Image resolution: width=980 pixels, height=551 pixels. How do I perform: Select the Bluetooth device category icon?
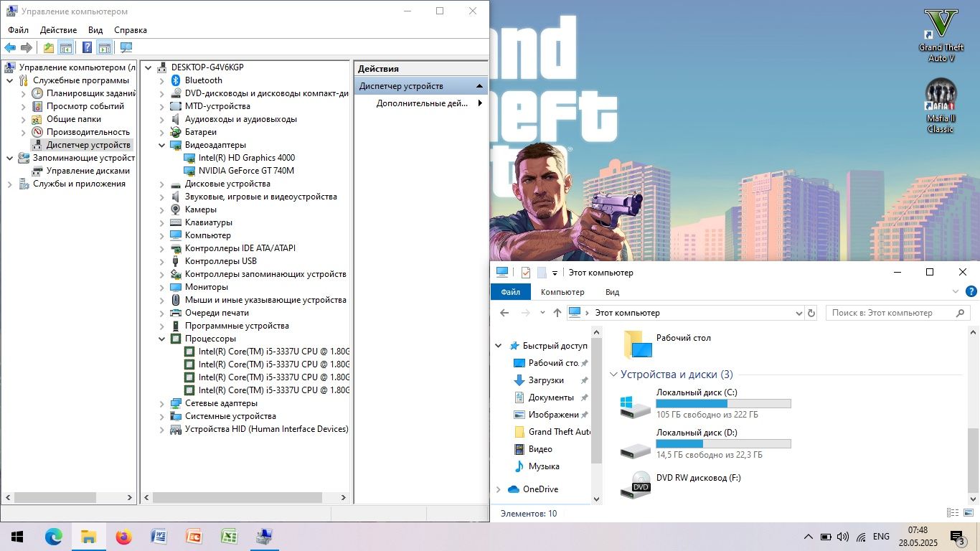(176, 80)
